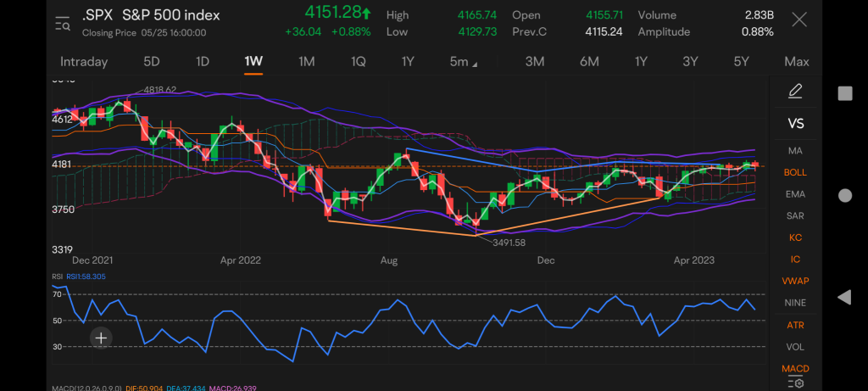Image resolution: width=868 pixels, height=391 pixels.
Task: Tap the High 4165.74 value
Action: tap(477, 15)
